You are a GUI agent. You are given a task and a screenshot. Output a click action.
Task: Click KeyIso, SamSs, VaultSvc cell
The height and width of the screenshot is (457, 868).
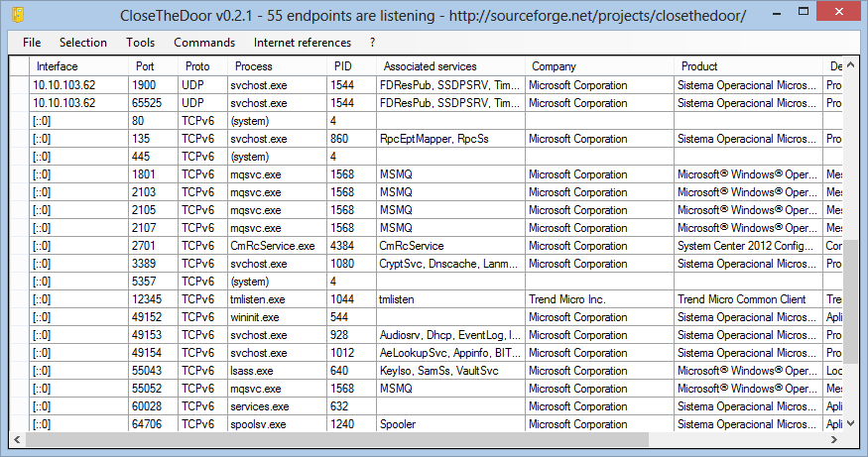click(x=450, y=371)
